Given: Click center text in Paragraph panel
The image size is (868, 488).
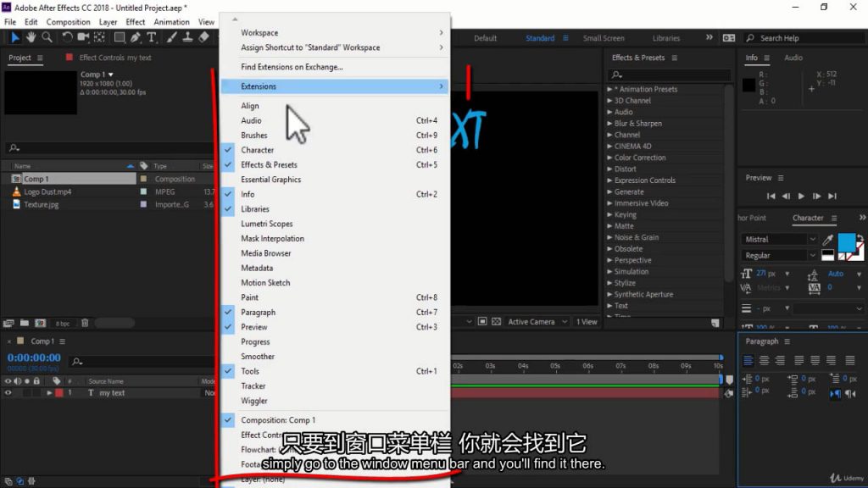Looking at the screenshot, I should point(764,361).
